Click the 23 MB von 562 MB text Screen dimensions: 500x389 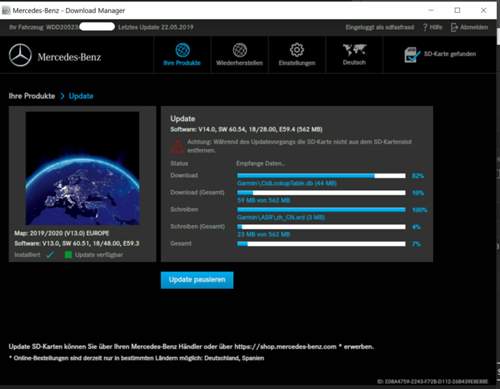pos(263,234)
